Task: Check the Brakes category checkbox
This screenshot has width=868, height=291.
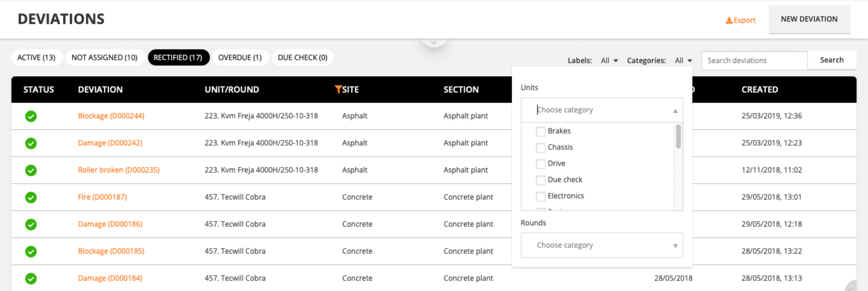Action: tap(540, 131)
